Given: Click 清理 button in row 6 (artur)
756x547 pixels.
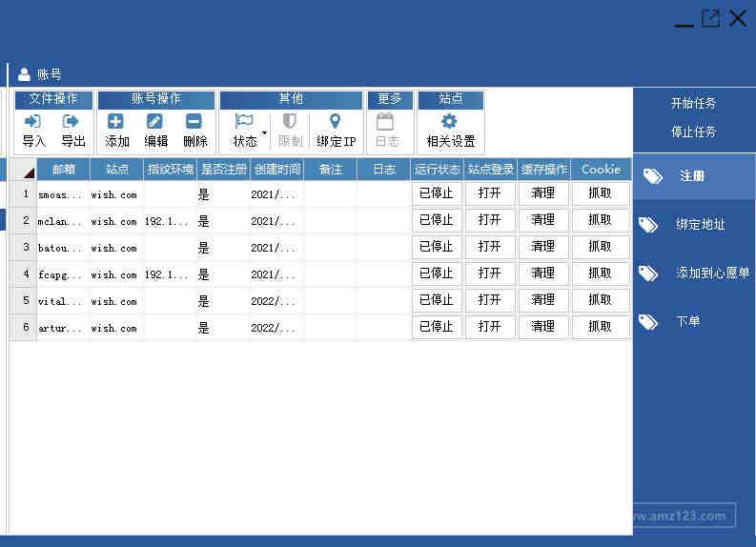Looking at the screenshot, I should point(542,327).
